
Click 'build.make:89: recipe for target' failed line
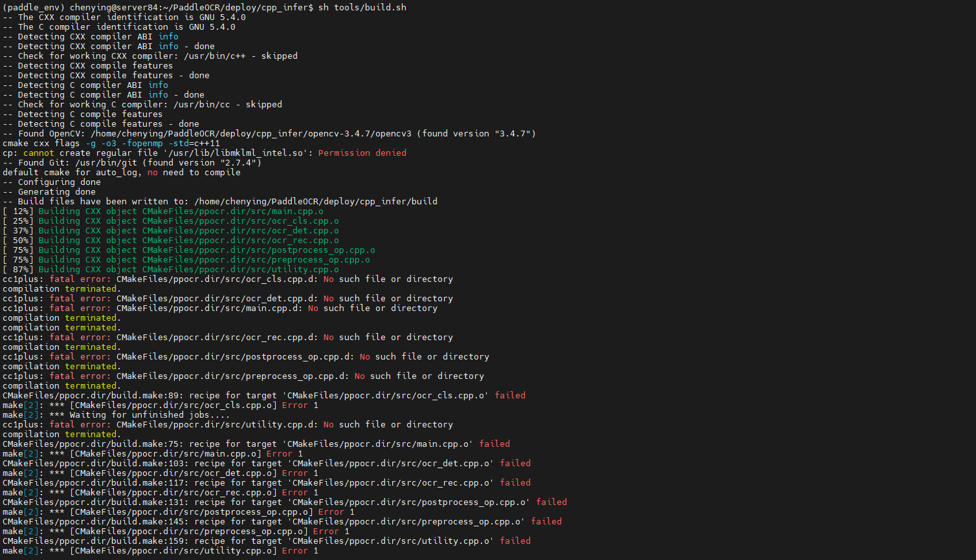264,395
